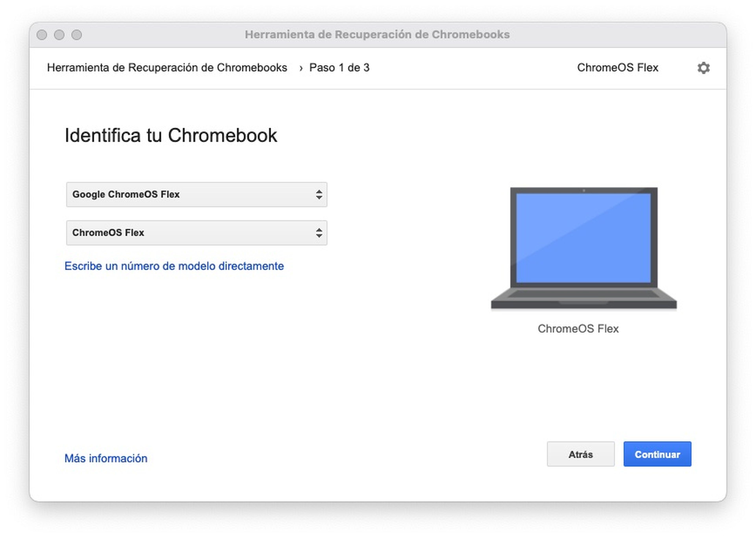Open the settings gear menu
Viewport: 756px width, 538px height.
tap(703, 67)
